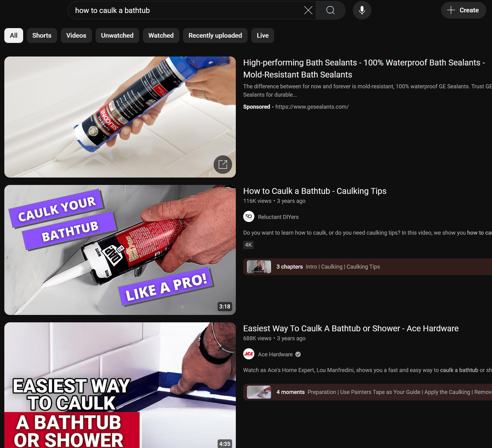Click inside the search field text
Screen dimensions: 492x448
coord(112,10)
